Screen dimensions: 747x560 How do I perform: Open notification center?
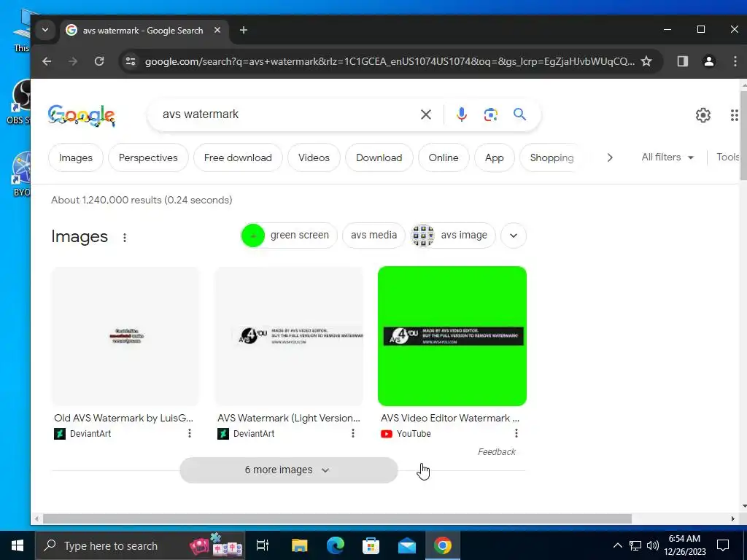pyautogui.click(x=723, y=545)
